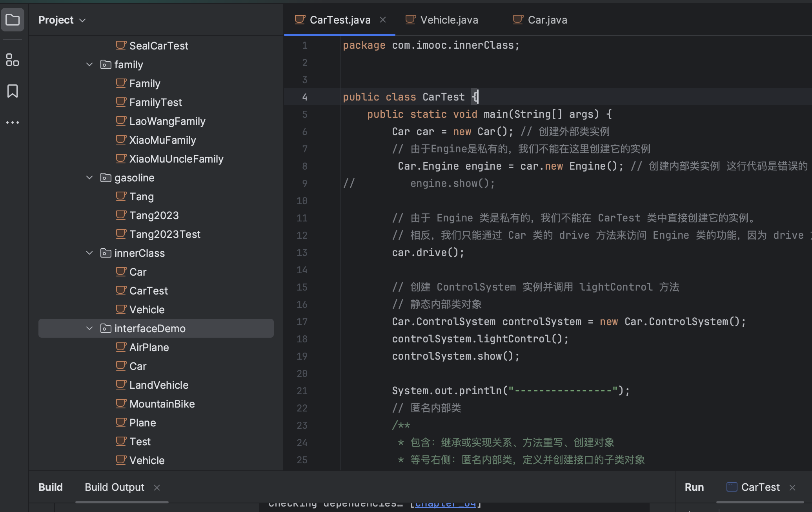Select Car under interfaceDemo package
The height and width of the screenshot is (512, 812).
coord(138,366)
